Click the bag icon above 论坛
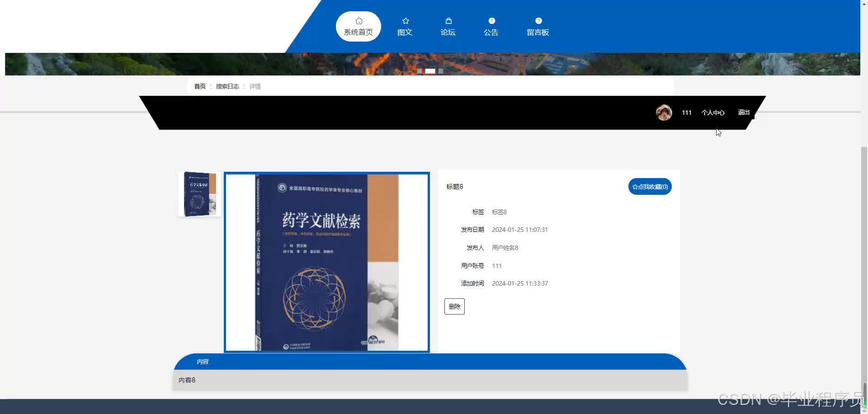The height and width of the screenshot is (414, 868). [x=448, y=21]
